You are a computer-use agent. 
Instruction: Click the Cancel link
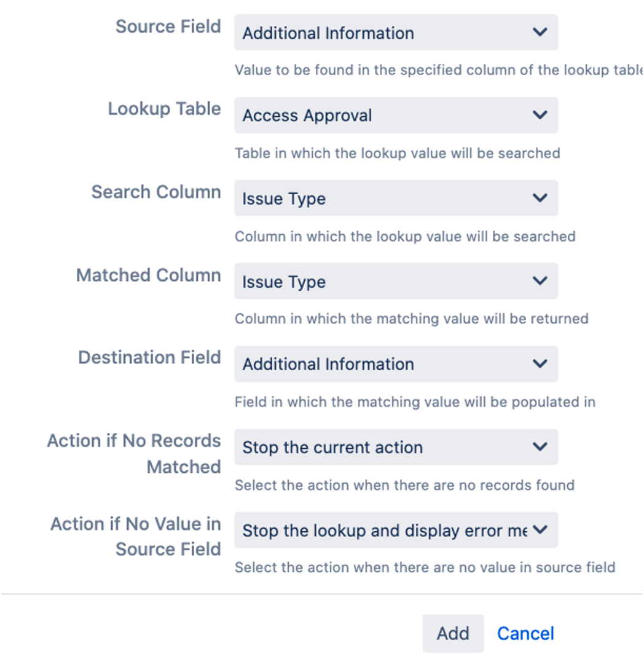pyautogui.click(x=525, y=633)
